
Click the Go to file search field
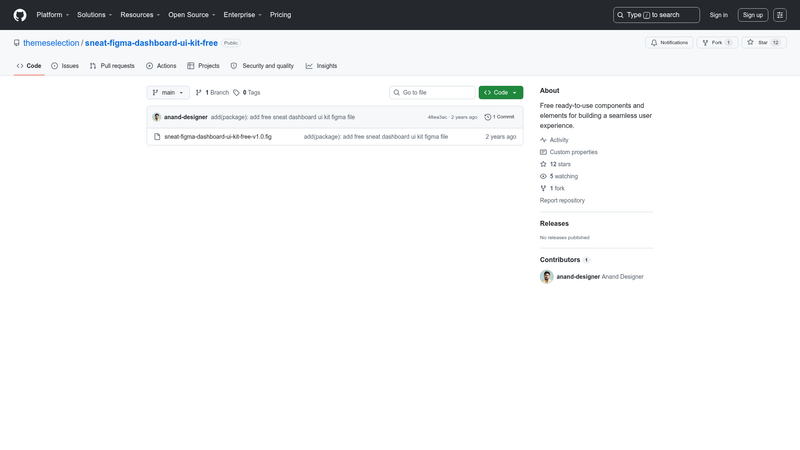point(432,92)
